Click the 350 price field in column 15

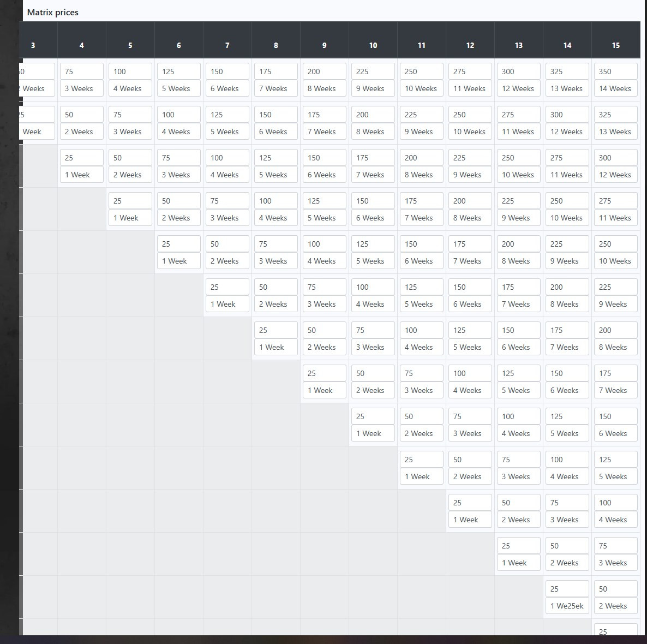(616, 71)
